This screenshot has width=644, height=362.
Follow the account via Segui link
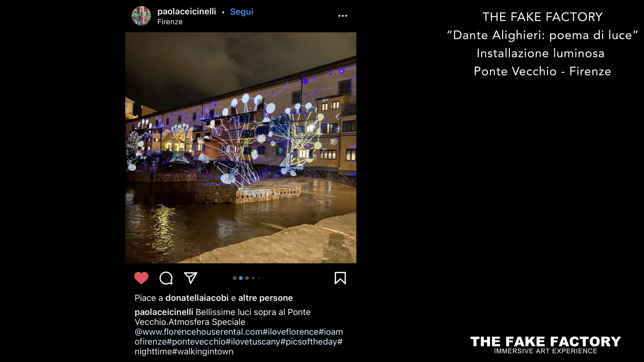pos(241,11)
